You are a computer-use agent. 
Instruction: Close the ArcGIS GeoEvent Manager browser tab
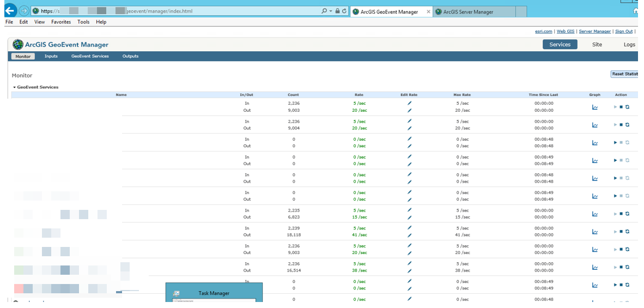point(428,12)
